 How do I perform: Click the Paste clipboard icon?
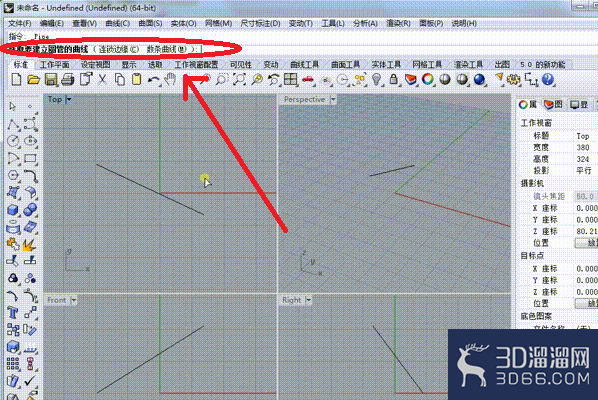tap(136, 79)
